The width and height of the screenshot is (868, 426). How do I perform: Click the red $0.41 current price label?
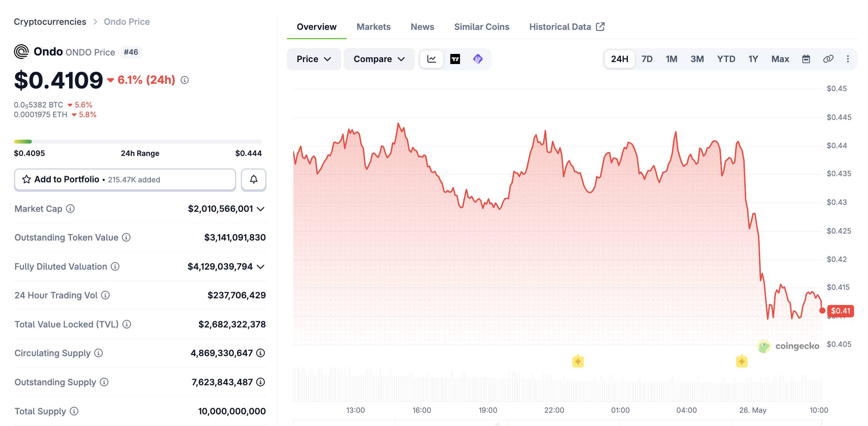tap(840, 311)
